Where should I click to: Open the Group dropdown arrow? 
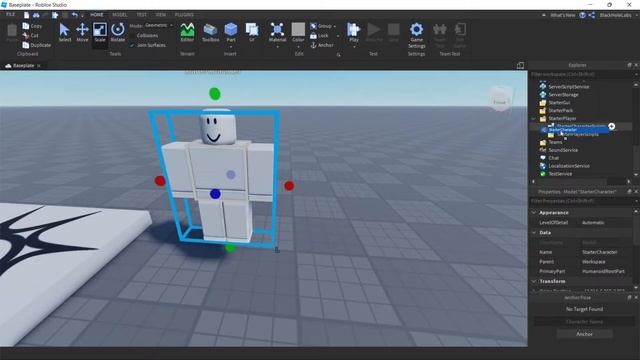[x=335, y=26]
